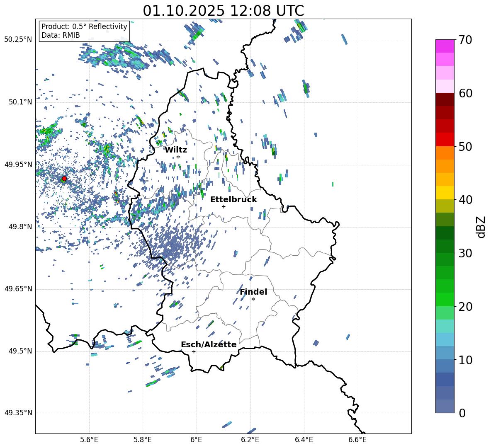Click the colorbar tick label 60
Viewport: 491px width, 448px height.
click(x=465, y=93)
